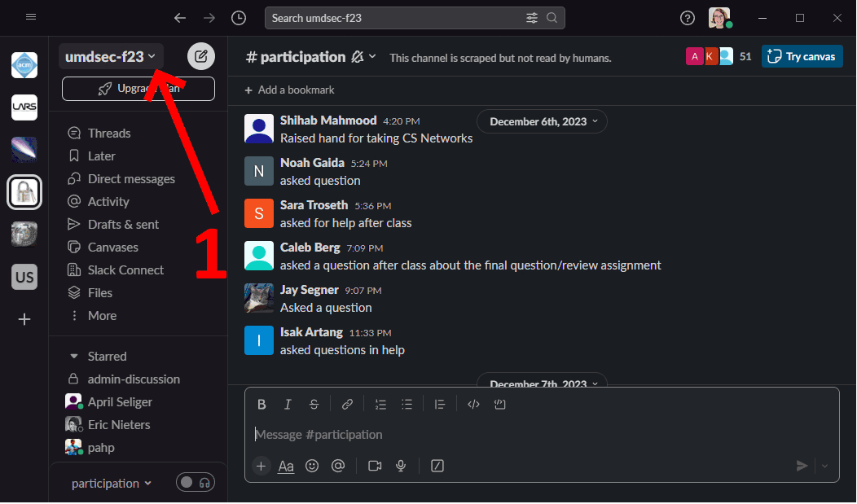Add a new workspace with plus icon
Screen dimensions: 857x504
point(24,319)
